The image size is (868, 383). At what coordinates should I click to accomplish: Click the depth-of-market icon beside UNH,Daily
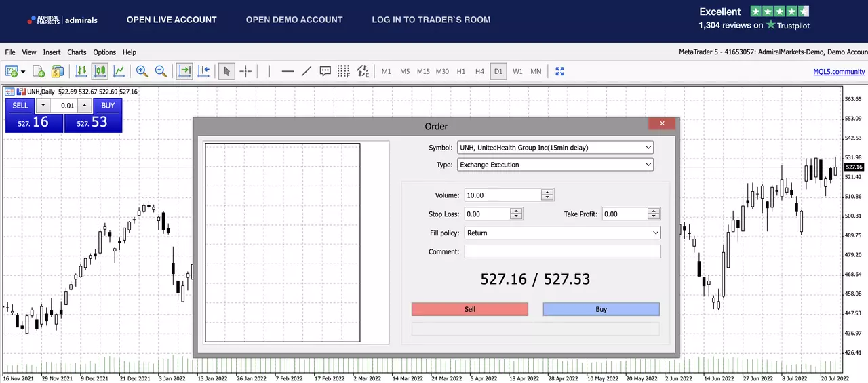point(21,92)
